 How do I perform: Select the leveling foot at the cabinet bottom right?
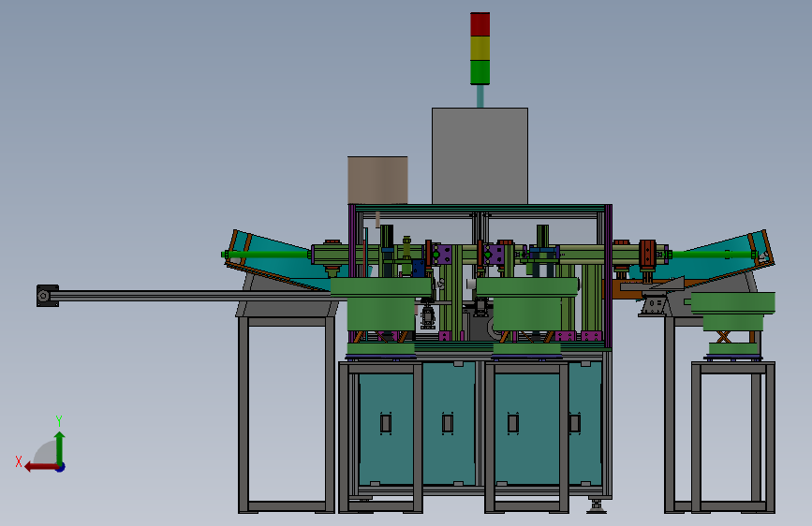596,505
